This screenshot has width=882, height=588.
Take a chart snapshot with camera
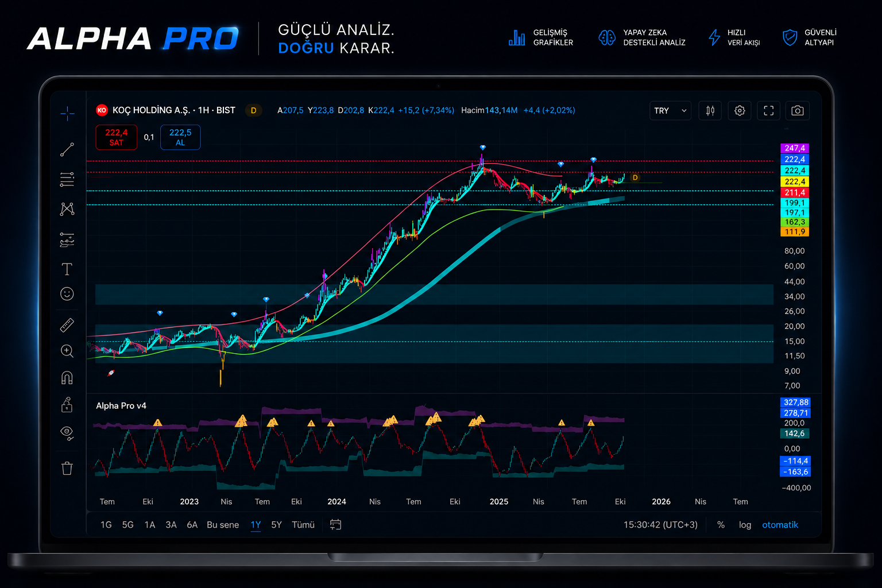pos(798,111)
